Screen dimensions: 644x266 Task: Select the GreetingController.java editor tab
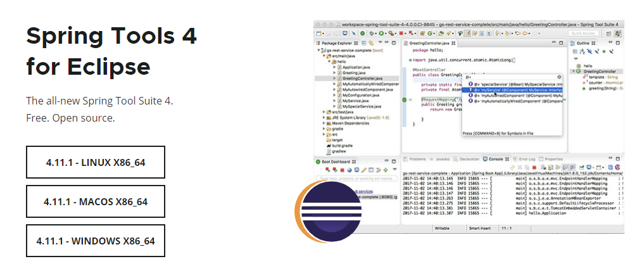[429, 43]
